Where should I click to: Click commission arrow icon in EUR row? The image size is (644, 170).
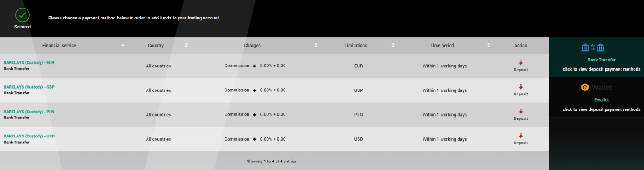(254, 66)
